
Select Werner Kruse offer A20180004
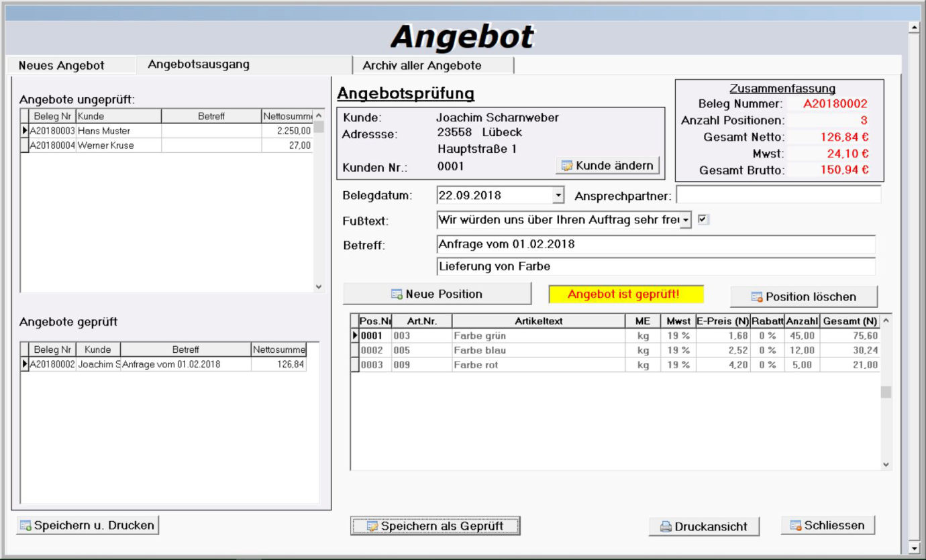pyautogui.click(x=105, y=146)
